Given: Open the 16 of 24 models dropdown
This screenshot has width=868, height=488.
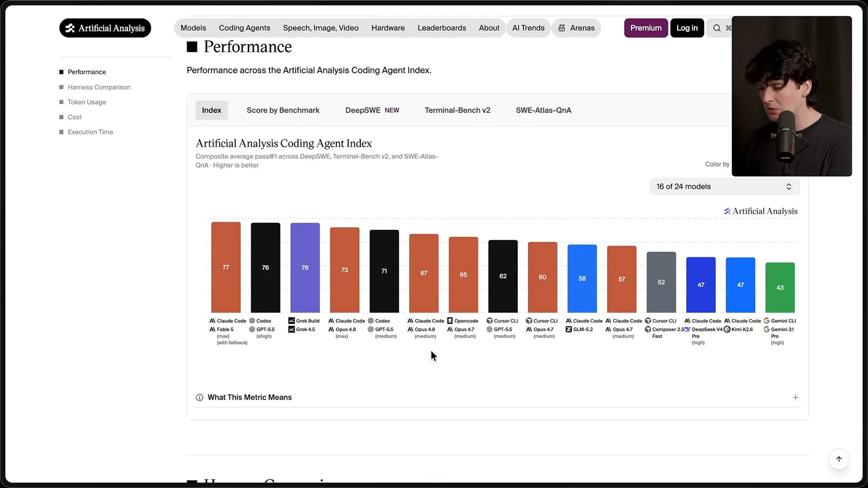Looking at the screenshot, I should (724, 187).
